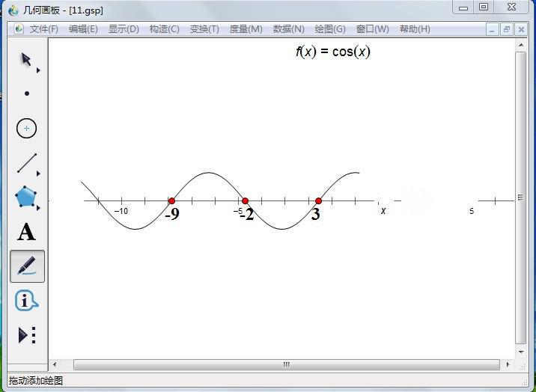Viewport: 536px width, 392px height.
Task: Click the document icon in menu bar
Action: [x=19, y=29]
